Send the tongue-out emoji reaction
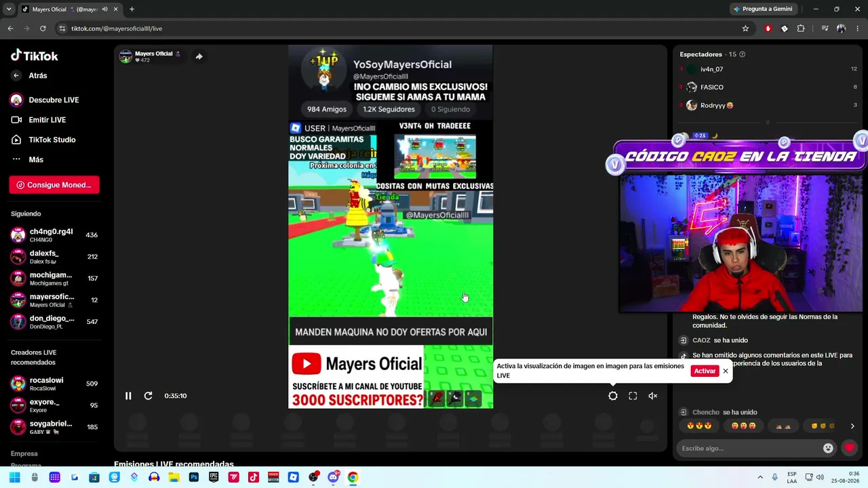The height and width of the screenshot is (488, 868). 744,426
